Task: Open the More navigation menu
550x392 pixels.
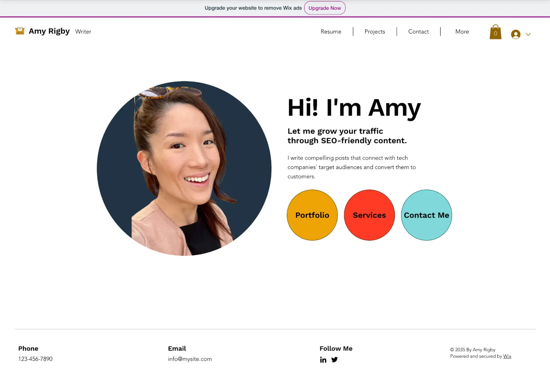Action: 462,32
